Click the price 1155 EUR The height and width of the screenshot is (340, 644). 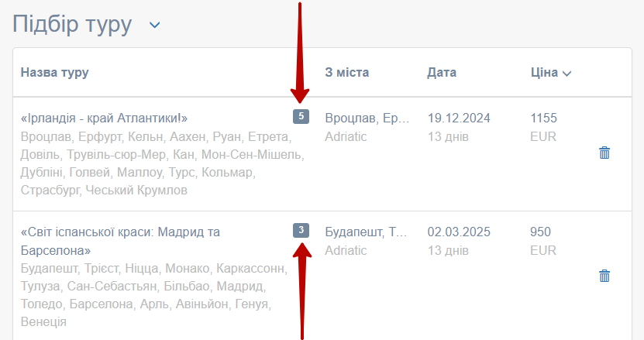[543, 118]
